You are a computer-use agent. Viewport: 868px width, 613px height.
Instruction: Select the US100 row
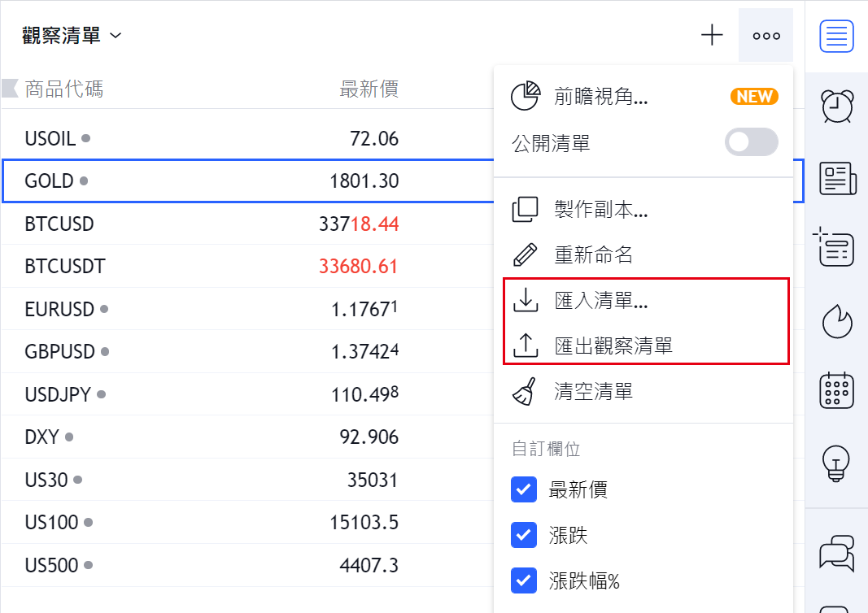coord(247,522)
